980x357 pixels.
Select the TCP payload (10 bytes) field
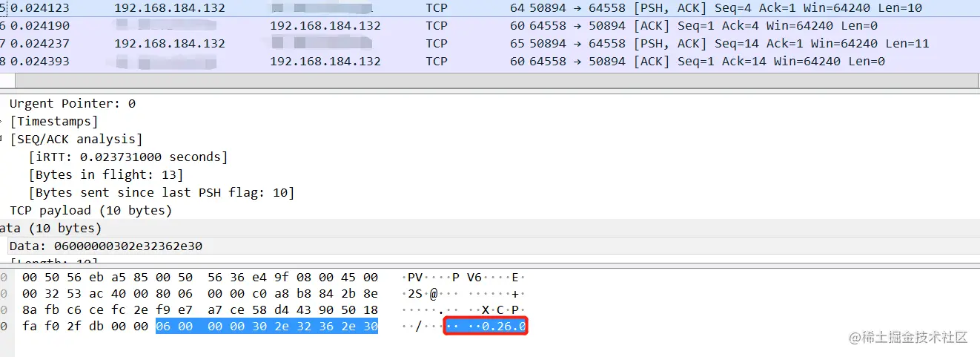tap(91, 211)
